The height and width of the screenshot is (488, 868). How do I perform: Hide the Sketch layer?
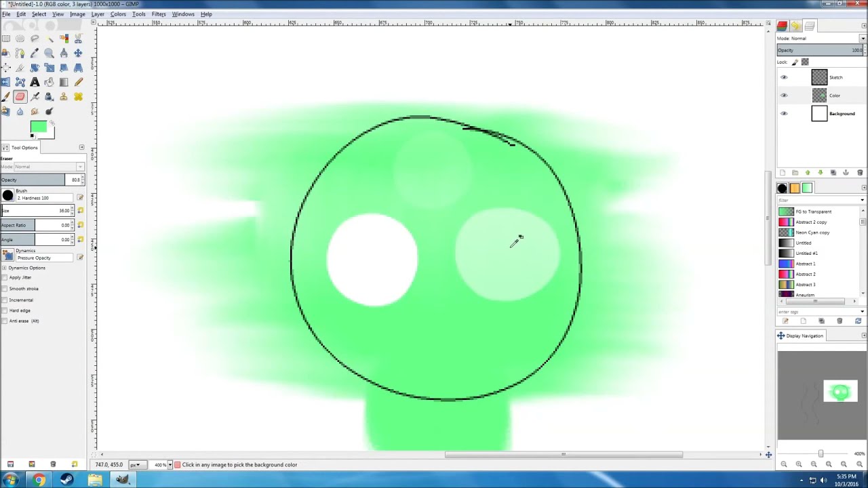pos(784,77)
